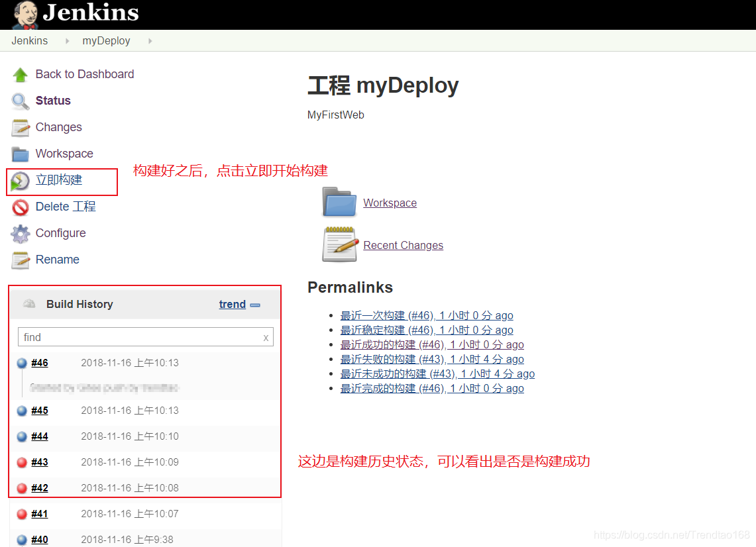Click timestamp 2018-11-16 上午9:38 of build #40
Viewport: 756px width, 547px height.
[127, 540]
